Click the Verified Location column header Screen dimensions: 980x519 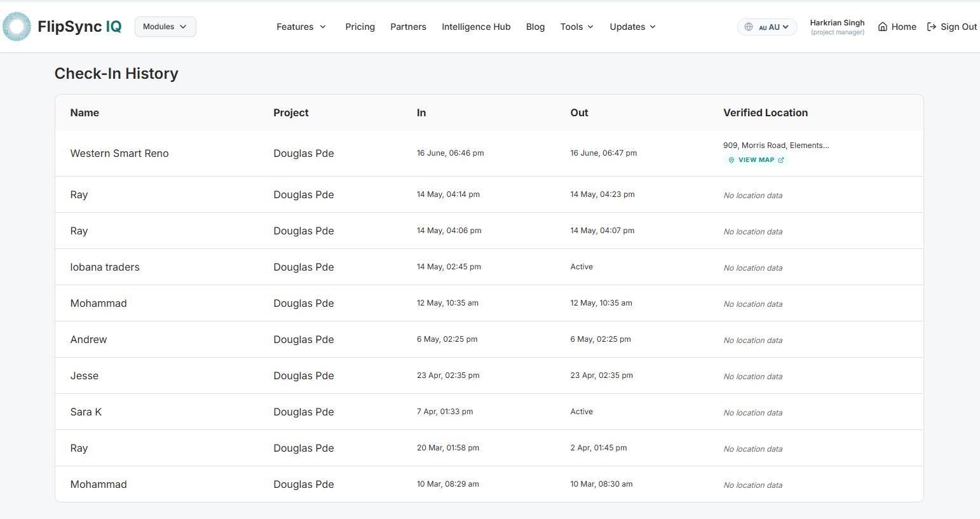tap(765, 112)
